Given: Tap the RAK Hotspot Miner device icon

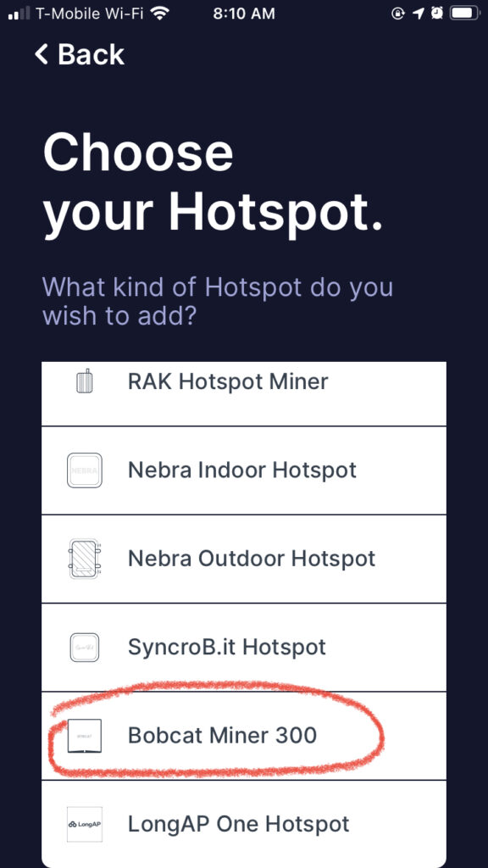Looking at the screenshot, I should (x=84, y=381).
